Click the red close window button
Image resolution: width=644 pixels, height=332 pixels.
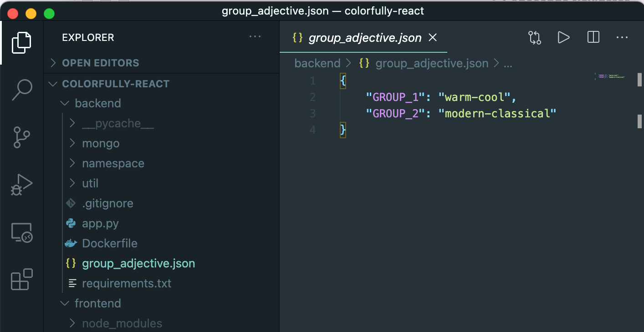click(x=13, y=14)
